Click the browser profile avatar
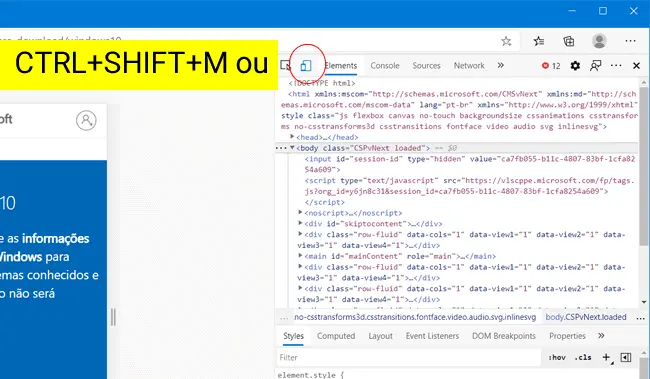650x379 pixels. [599, 41]
